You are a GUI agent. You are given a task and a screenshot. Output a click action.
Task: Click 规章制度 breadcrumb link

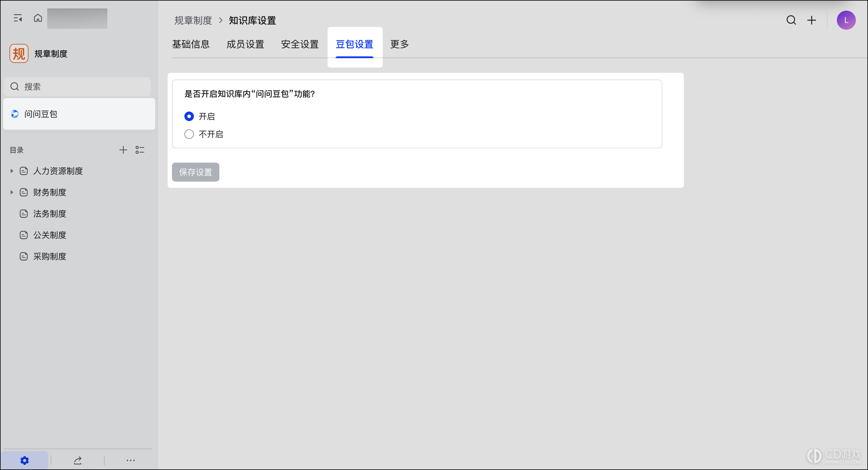click(x=193, y=20)
